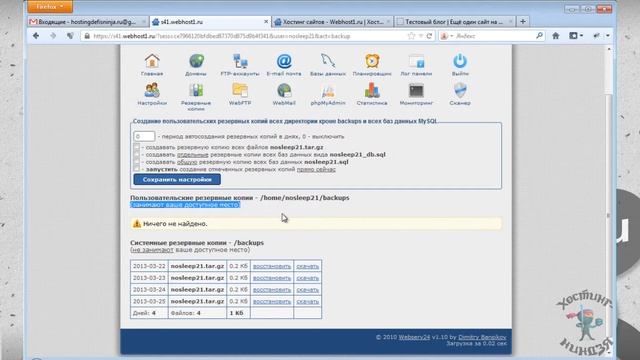Check запустить backup creation now option

coord(136,169)
